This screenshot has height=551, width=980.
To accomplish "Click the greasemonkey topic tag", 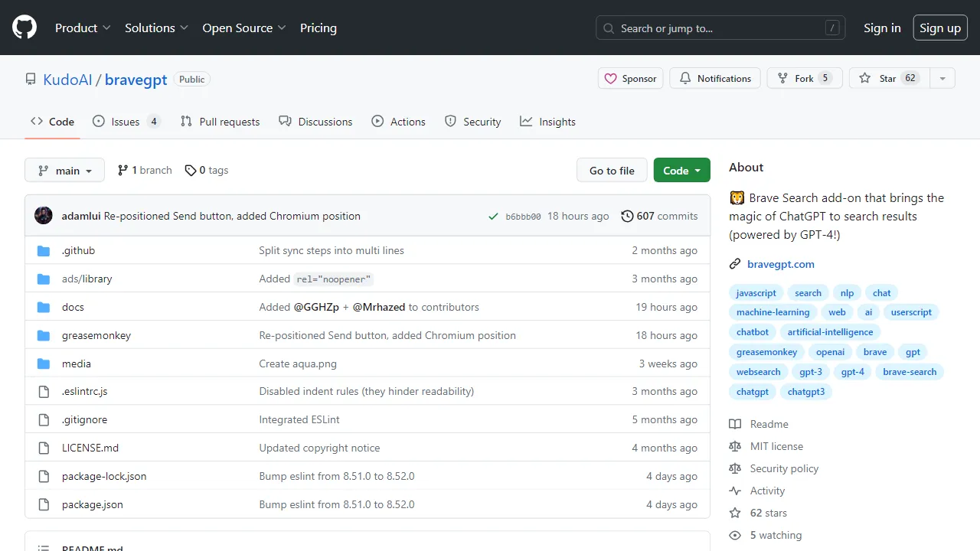I will 767,352.
